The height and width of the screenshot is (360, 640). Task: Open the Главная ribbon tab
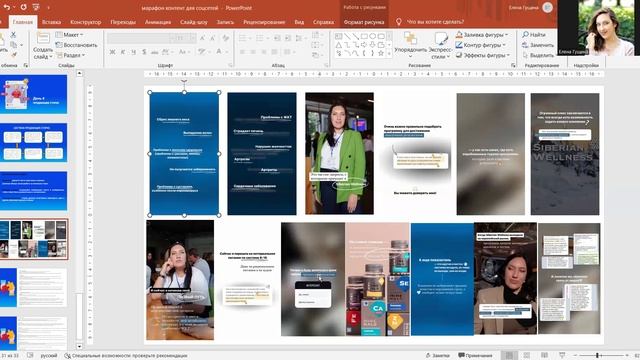[23, 22]
